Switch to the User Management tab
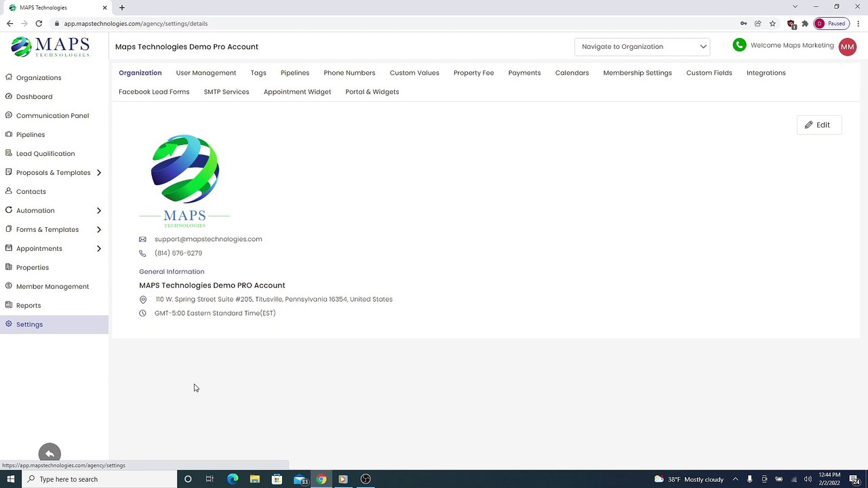868x488 pixels. click(206, 73)
